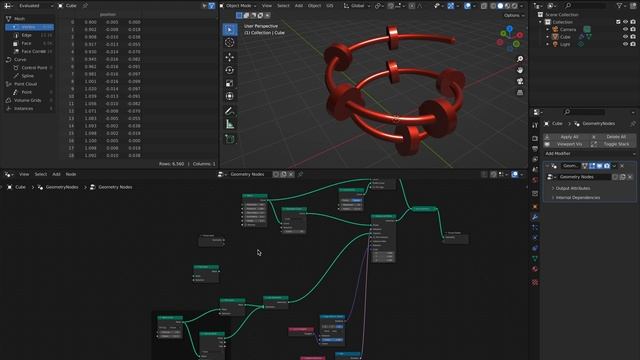Select the Add Cube tool in viewport

coord(229,139)
